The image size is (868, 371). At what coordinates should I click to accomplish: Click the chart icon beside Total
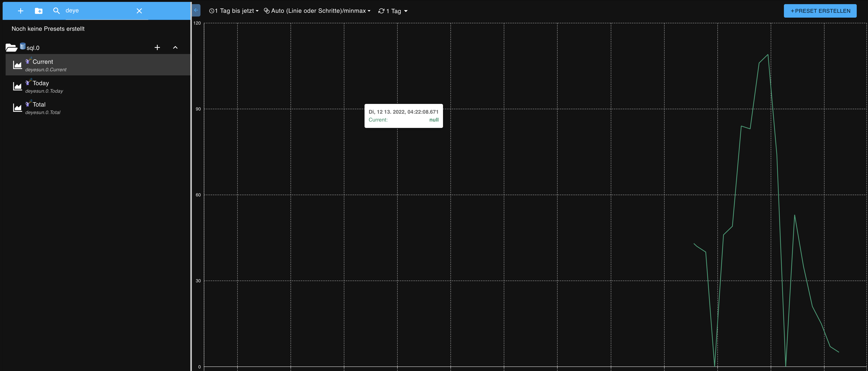point(17,108)
